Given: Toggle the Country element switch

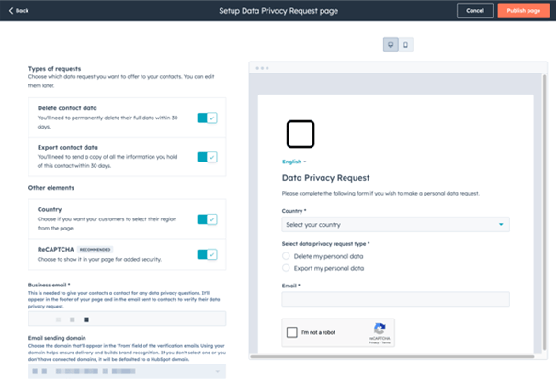Looking at the screenshot, I should pyautogui.click(x=207, y=219).
